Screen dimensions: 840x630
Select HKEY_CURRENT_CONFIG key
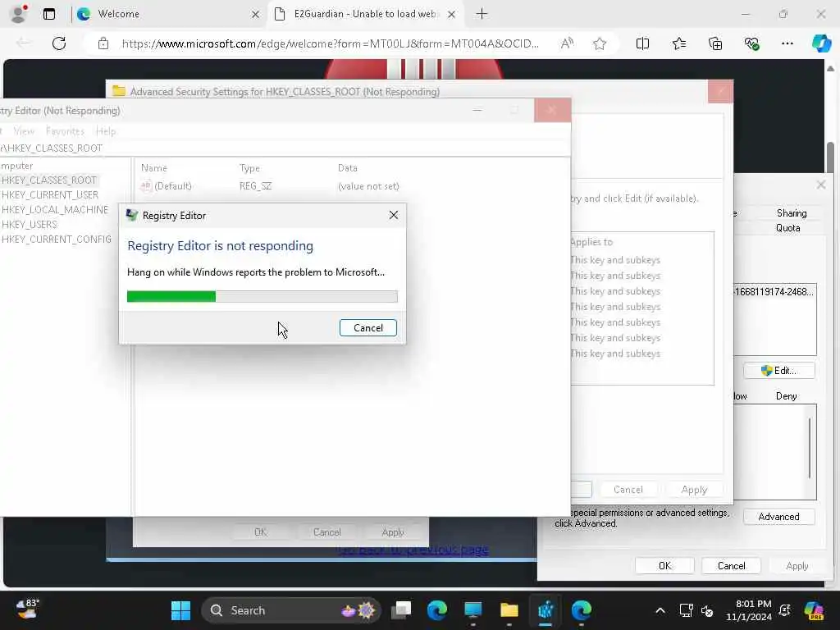coord(57,239)
